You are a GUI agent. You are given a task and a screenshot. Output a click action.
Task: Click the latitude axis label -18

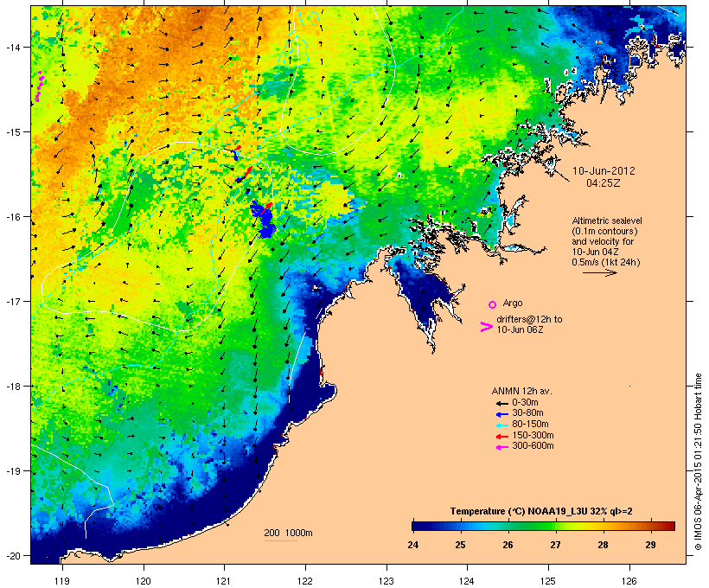click(x=12, y=387)
